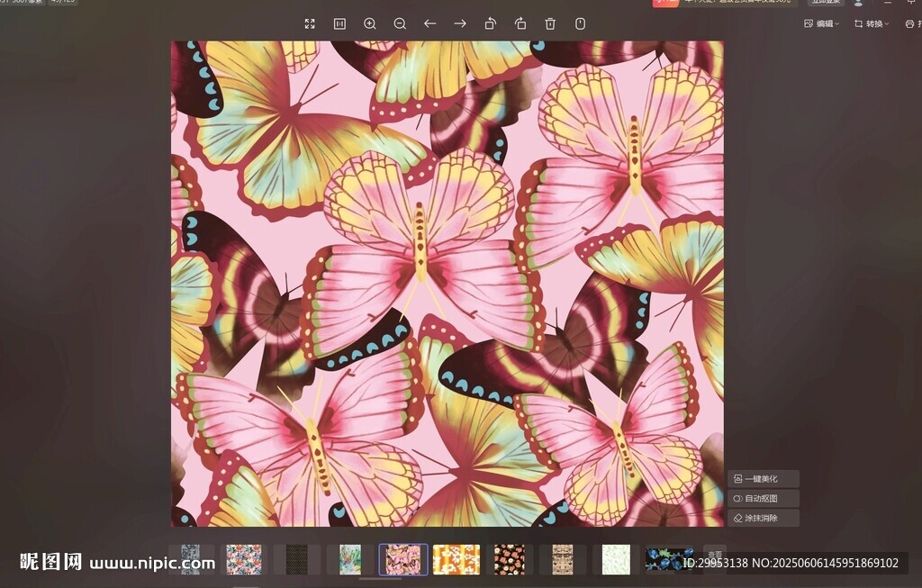Show image at actual 1:1 size
The image size is (922, 588).
[339, 23]
